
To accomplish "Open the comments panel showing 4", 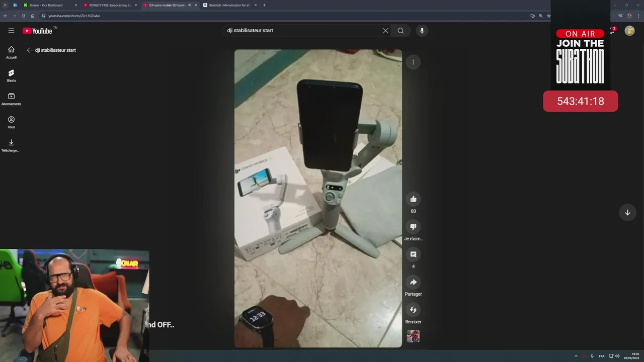I will point(413,254).
